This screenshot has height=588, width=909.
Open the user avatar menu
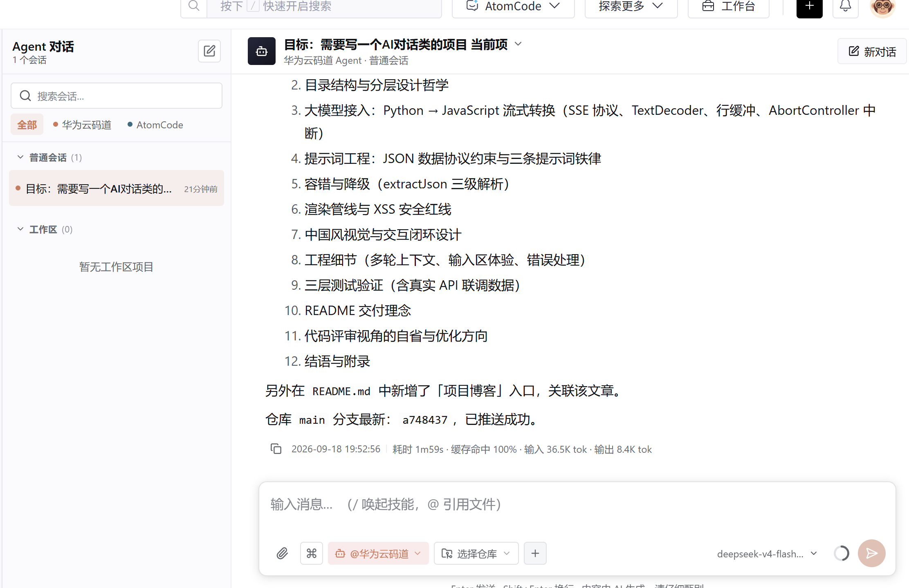(882, 7)
